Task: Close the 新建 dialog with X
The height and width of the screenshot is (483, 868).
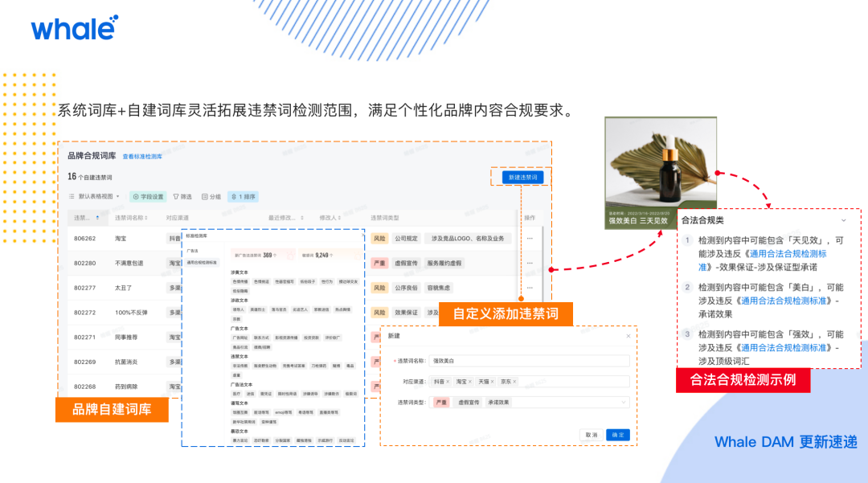Action: pyautogui.click(x=628, y=336)
